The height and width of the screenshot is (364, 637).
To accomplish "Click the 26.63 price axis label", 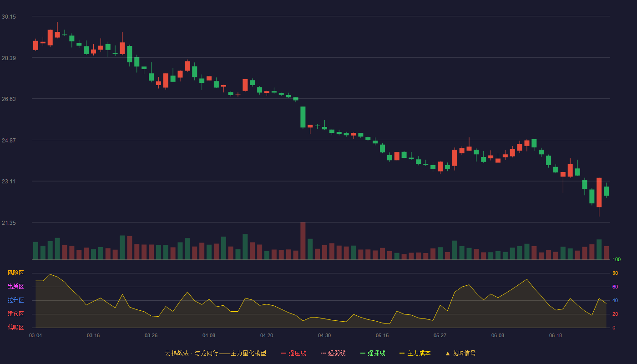I will (x=9, y=99).
